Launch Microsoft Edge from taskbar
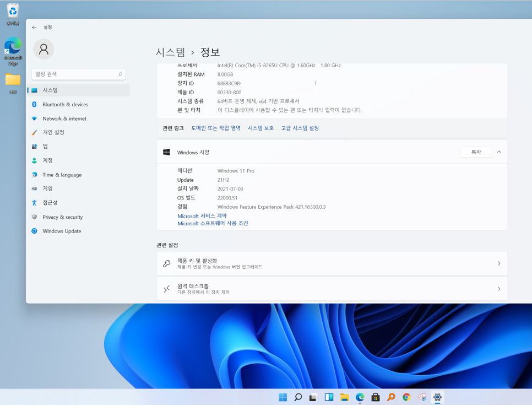532x405 pixels. click(x=360, y=397)
